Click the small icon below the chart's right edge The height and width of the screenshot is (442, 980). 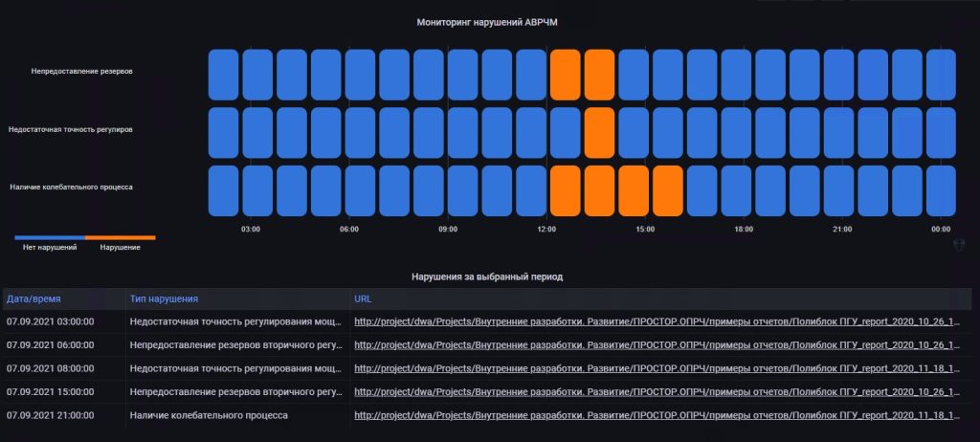tap(959, 245)
